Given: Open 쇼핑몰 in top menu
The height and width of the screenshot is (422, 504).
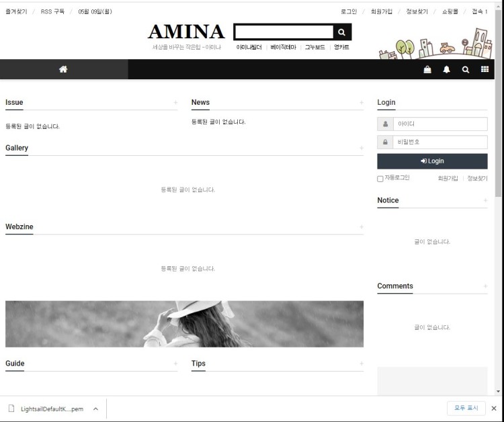Looking at the screenshot, I should 450,11.
